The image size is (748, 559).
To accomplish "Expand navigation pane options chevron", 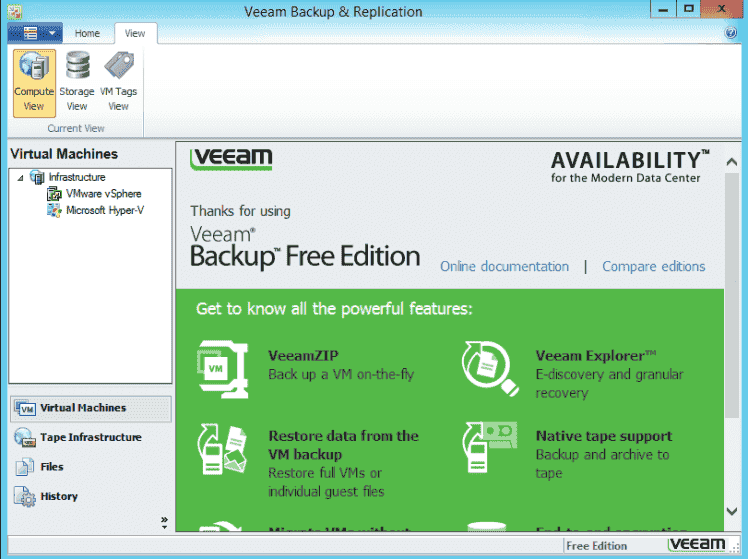I will (x=165, y=521).
